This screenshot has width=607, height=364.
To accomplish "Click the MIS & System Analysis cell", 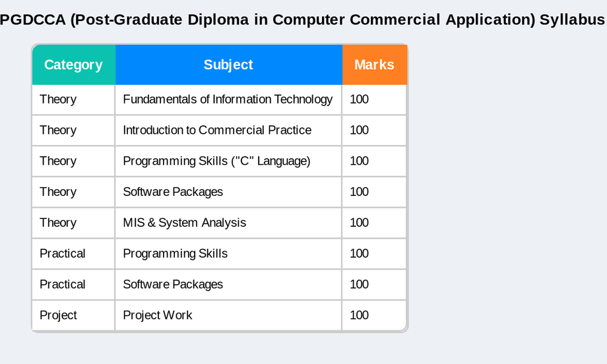I will point(228,223).
